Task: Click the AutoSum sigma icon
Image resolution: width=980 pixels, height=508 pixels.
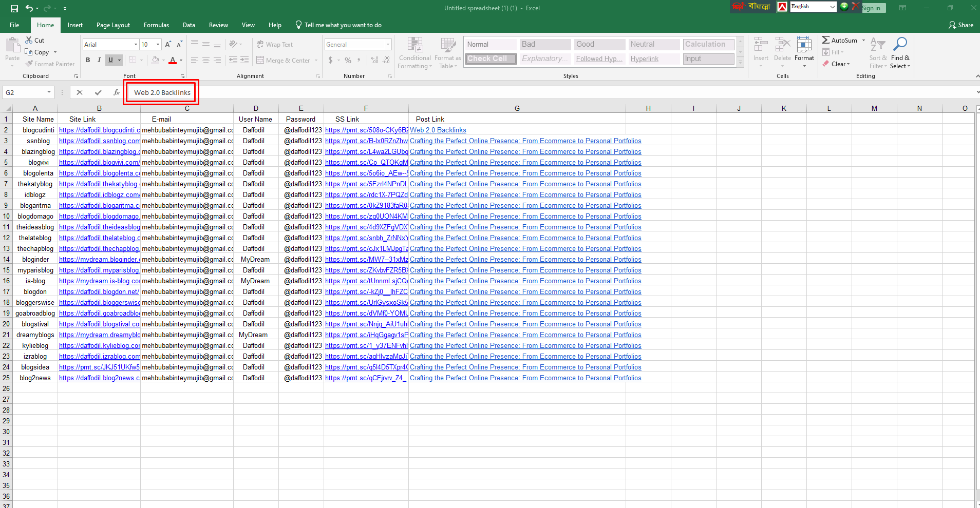Action: click(825, 40)
